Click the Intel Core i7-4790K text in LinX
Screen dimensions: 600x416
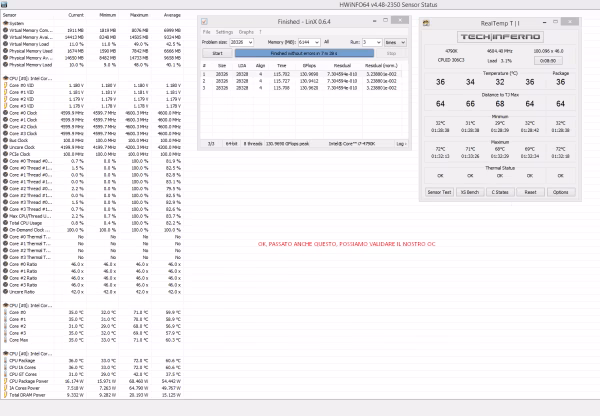click(352, 144)
